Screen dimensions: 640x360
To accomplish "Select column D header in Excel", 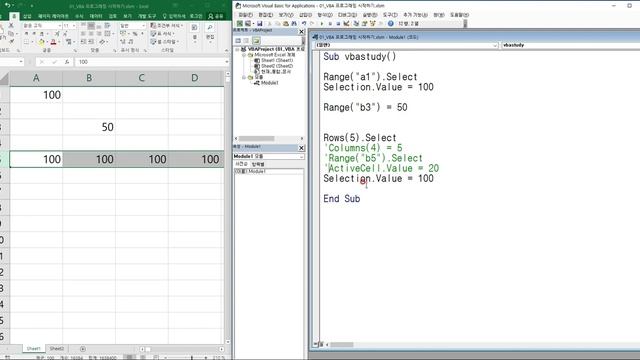I will (195, 78).
